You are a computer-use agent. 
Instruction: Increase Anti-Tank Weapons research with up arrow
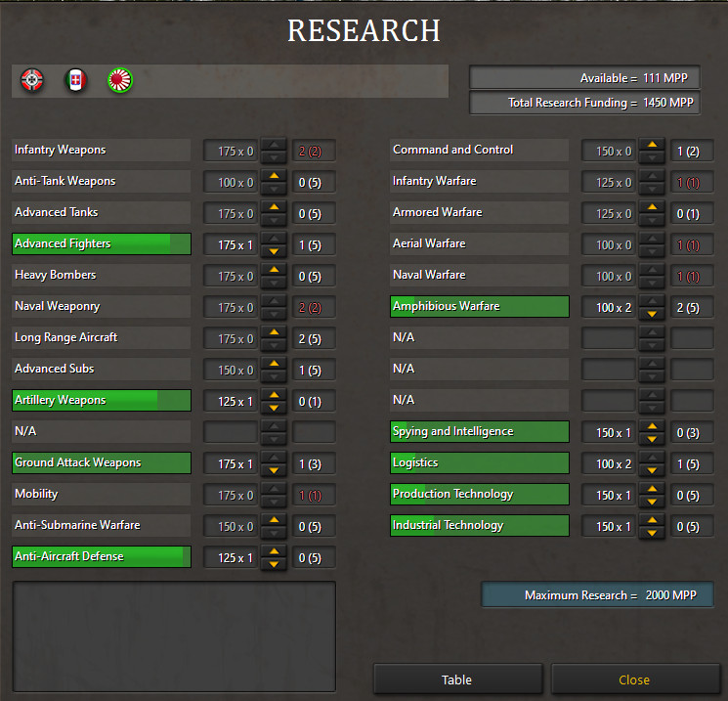click(274, 177)
